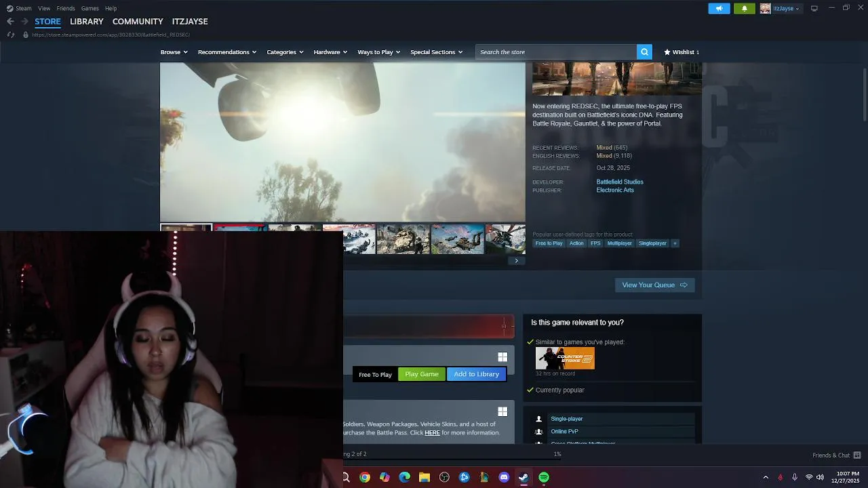Click the magnifier search button
This screenshot has width=868, height=488.
644,52
